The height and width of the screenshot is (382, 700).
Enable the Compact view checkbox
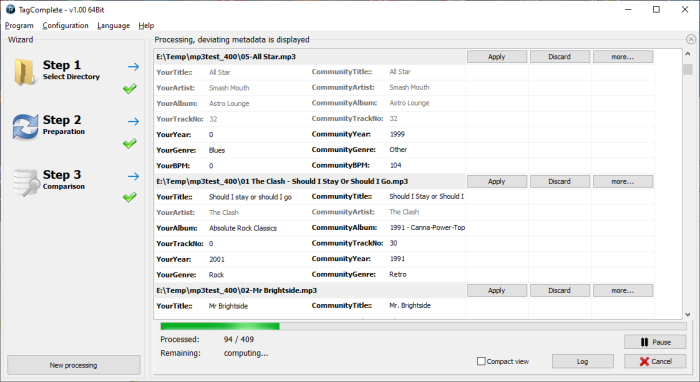point(481,361)
